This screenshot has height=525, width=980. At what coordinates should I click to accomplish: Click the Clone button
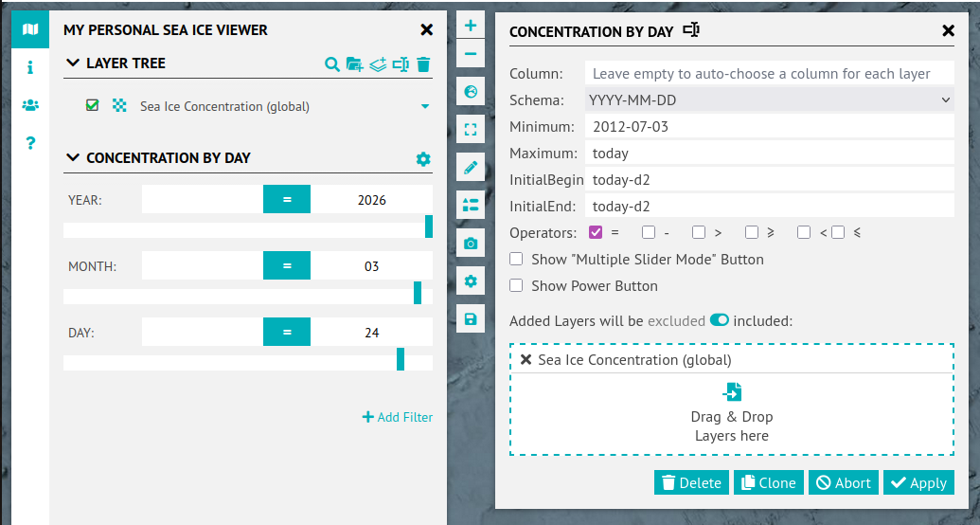click(x=769, y=482)
